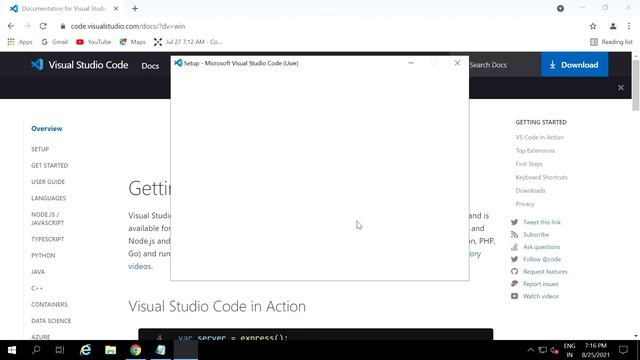The image size is (640, 360).
Task: Open the notification center icon
Action: [x=623, y=350]
